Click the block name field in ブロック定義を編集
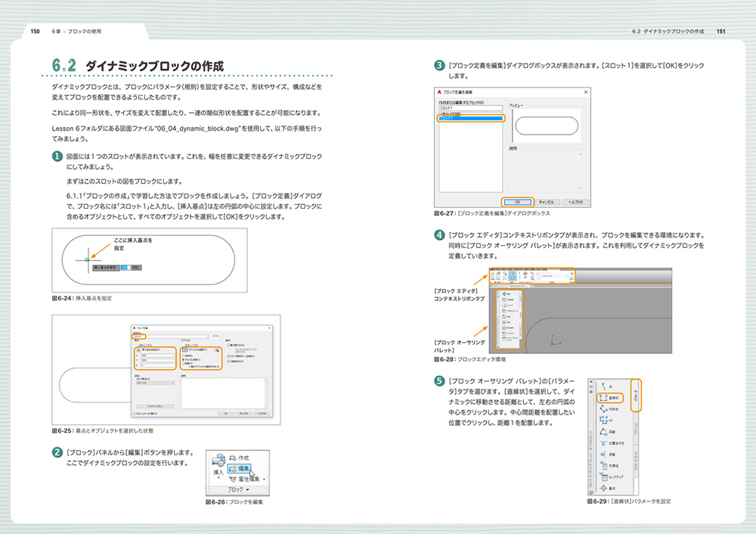 click(470, 108)
